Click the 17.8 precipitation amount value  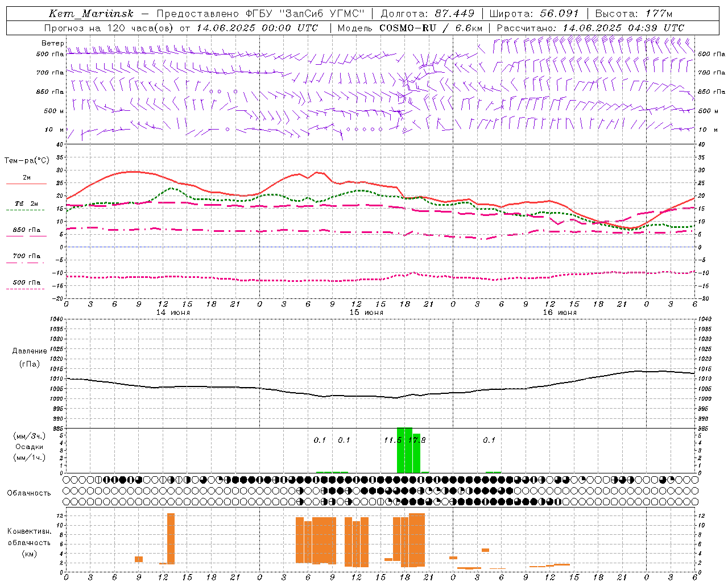[x=417, y=440]
